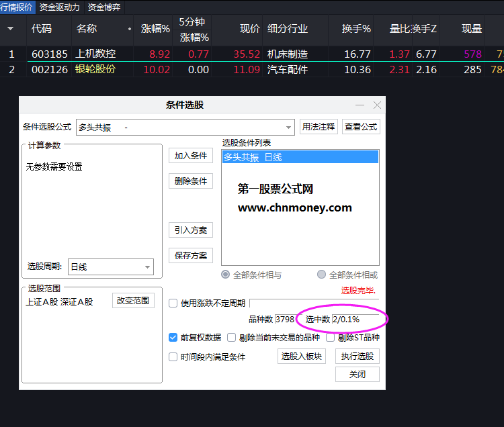Click the 量比 column header

coord(400,29)
